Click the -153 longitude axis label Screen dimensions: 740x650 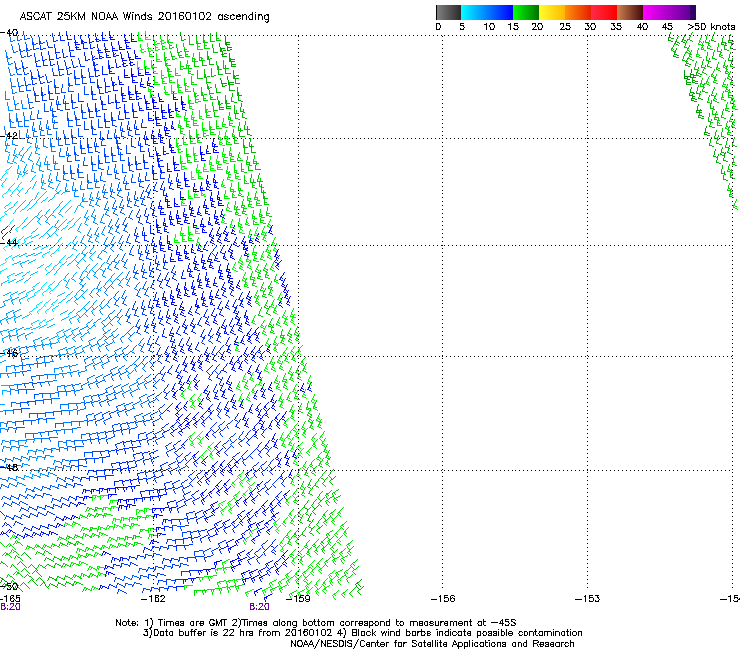[x=587, y=599]
